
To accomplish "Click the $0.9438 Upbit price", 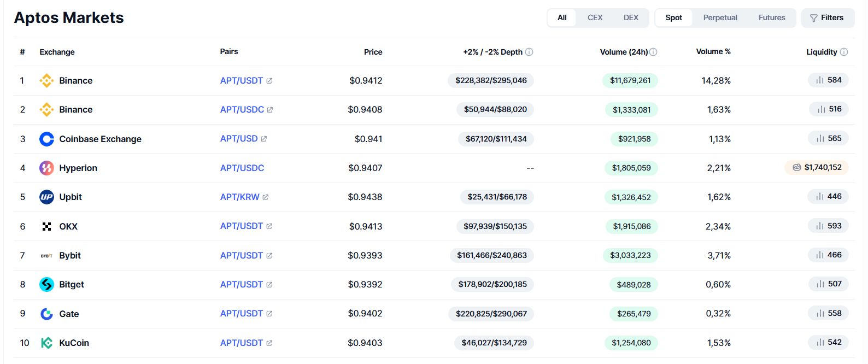I will (365, 197).
